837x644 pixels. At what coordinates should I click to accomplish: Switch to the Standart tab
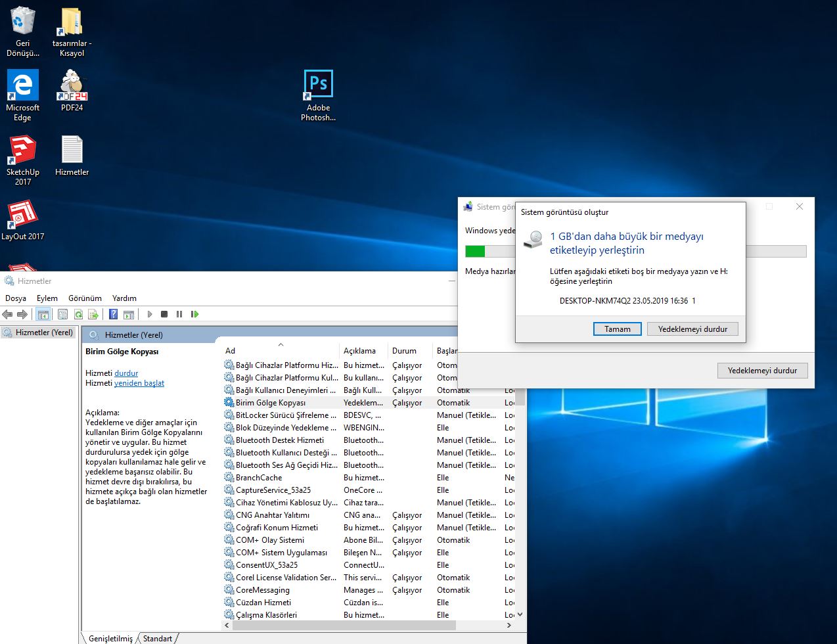[158, 638]
